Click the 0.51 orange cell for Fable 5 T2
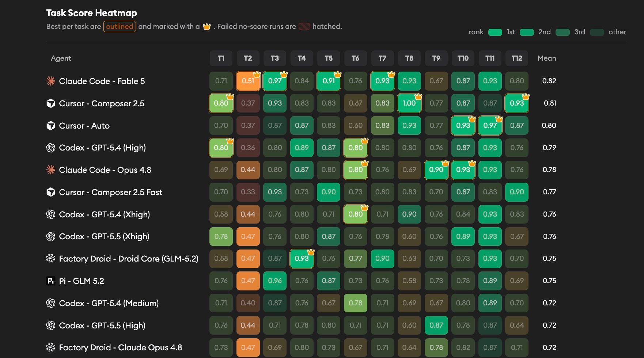Image resolution: width=644 pixels, height=358 pixels. coord(248,81)
